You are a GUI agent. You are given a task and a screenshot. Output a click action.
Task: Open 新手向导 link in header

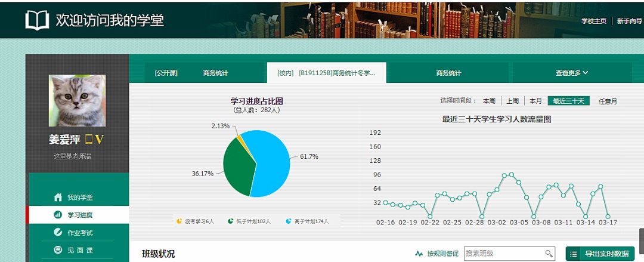(629, 21)
